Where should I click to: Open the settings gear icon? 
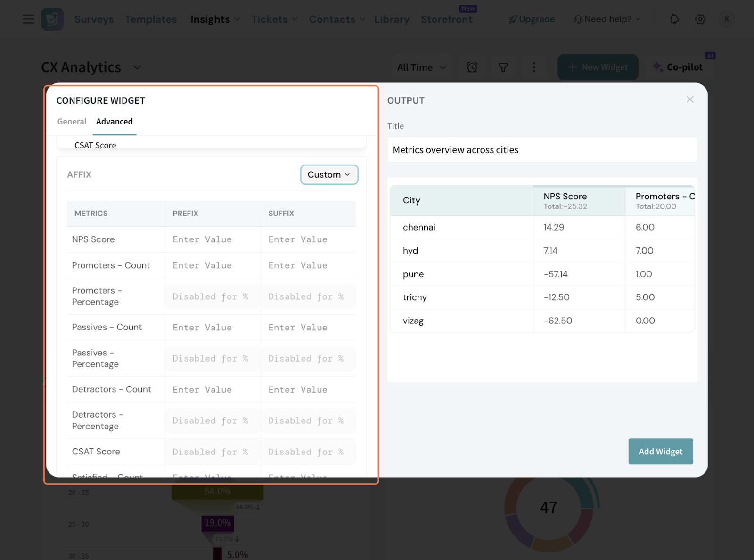click(x=700, y=19)
